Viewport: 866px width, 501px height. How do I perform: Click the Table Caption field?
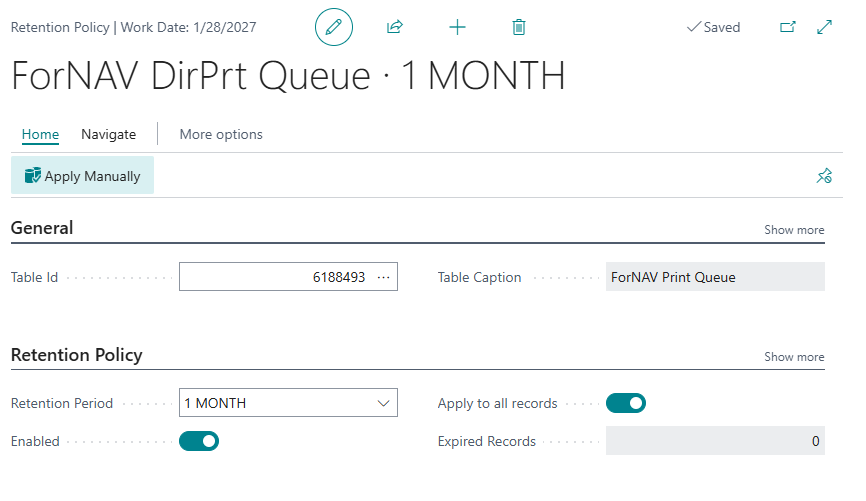click(715, 277)
